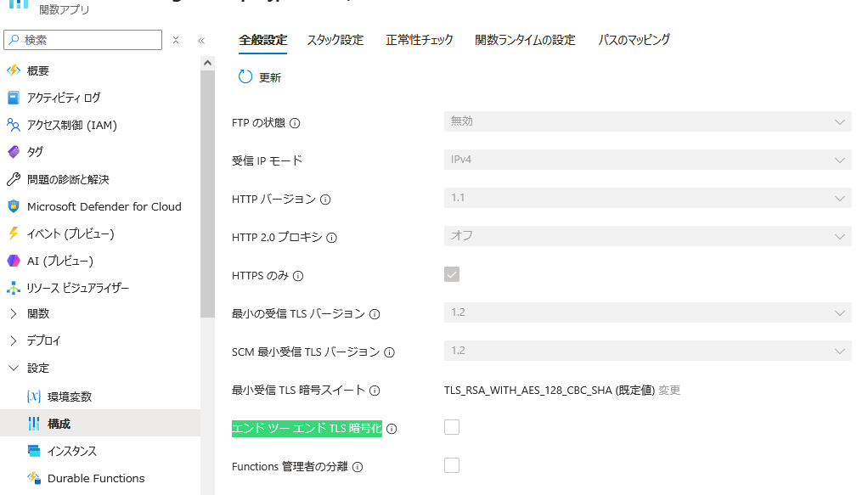Image resolution: width=868 pixels, height=495 pixels.
Task: Click the 受信 IP モード label
Action: pyautogui.click(x=267, y=161)
